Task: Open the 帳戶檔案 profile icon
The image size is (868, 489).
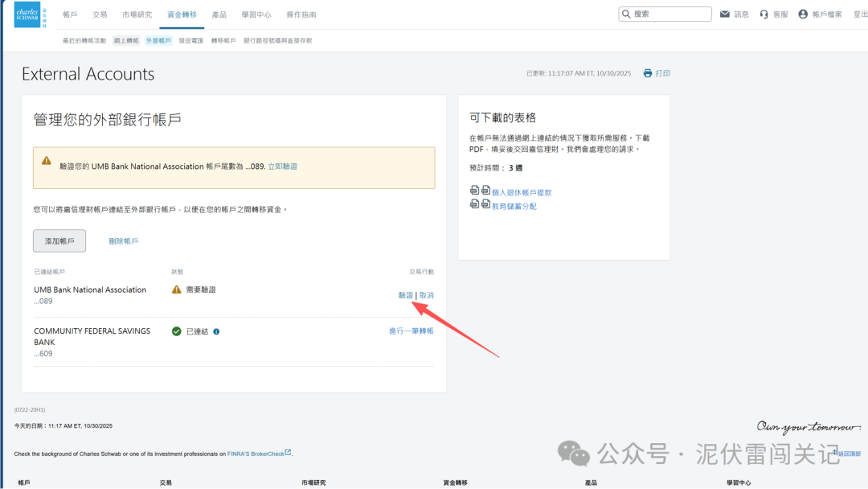Action: point(804,14)
